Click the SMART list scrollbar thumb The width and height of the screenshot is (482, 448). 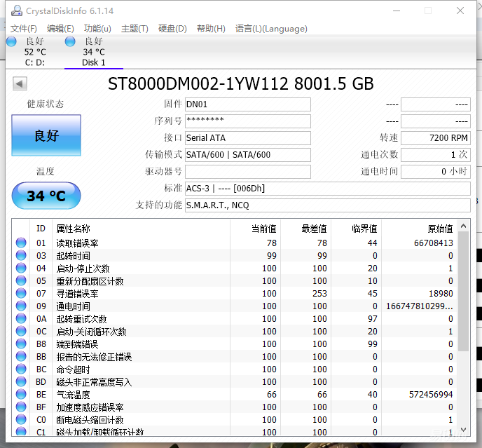(x=464, y=292)
